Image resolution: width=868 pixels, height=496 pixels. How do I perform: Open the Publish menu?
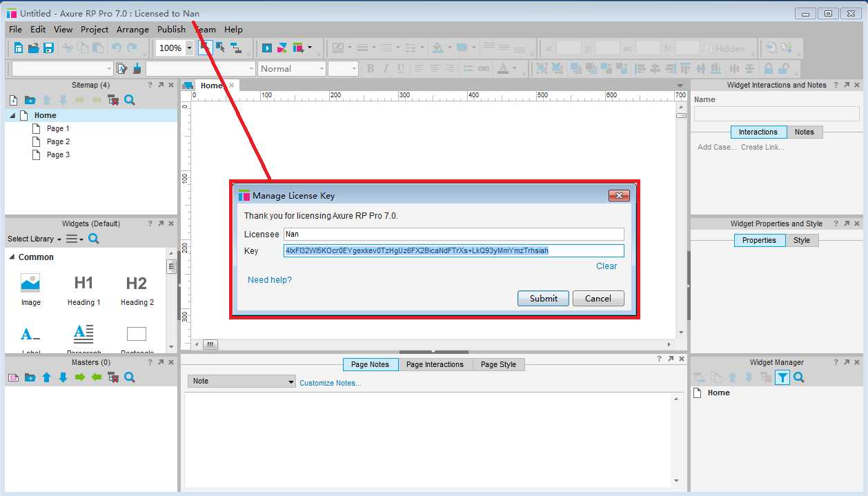(171, 29)
